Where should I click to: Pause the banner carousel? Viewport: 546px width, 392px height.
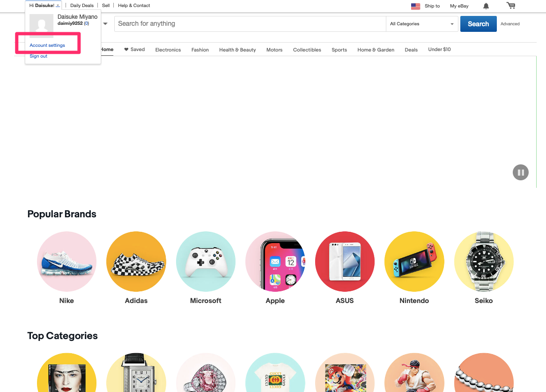[x=521, y=172]
